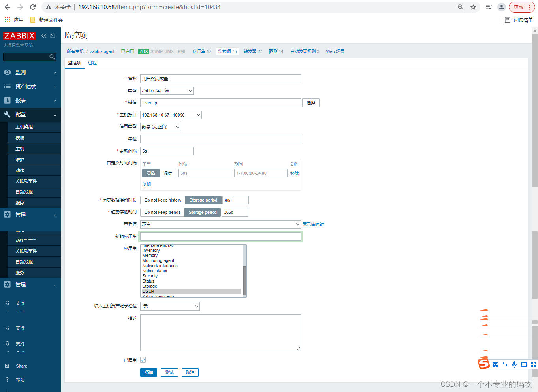The width and height of the screenshot is (538, 392).
Task: Open the 图形 14 tab
Action: tap(276, 51)
